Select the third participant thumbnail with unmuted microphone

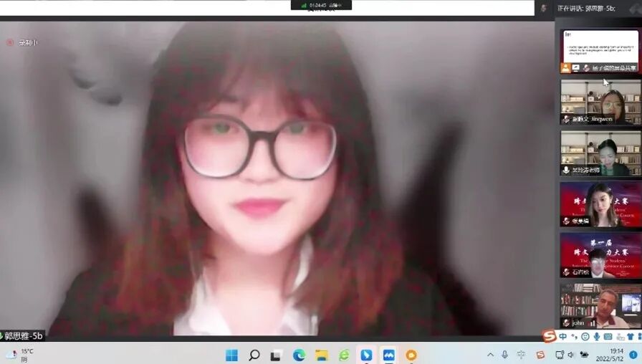(x=600, y=153)
